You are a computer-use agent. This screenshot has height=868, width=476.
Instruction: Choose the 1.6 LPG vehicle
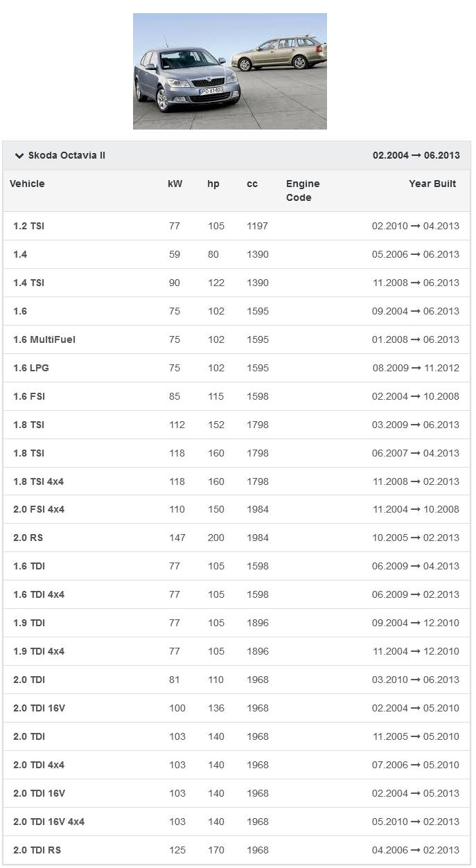tap(31, 368)
